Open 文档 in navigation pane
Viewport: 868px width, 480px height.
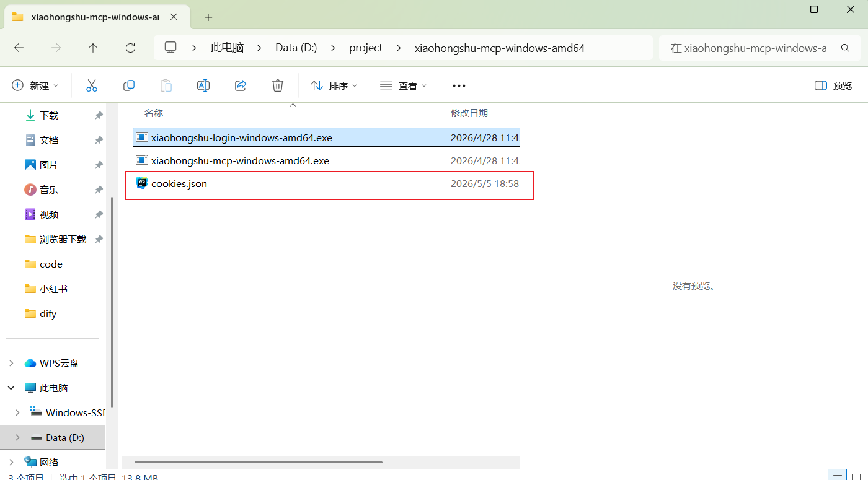pos(49,140)
